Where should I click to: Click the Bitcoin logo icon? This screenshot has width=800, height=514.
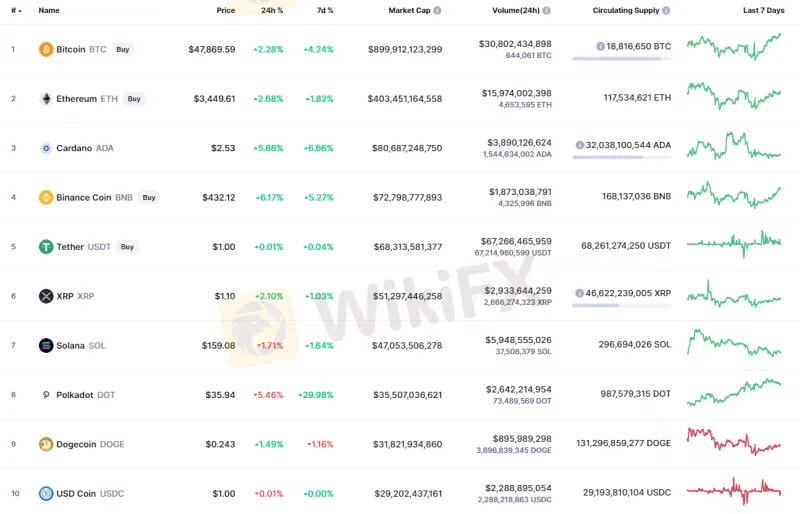coord(46,49)
